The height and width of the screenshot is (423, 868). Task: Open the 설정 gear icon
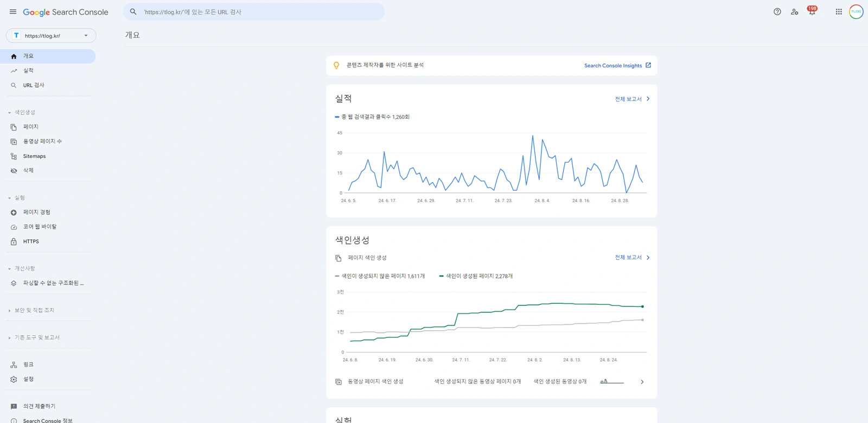(x=14, y=380)
